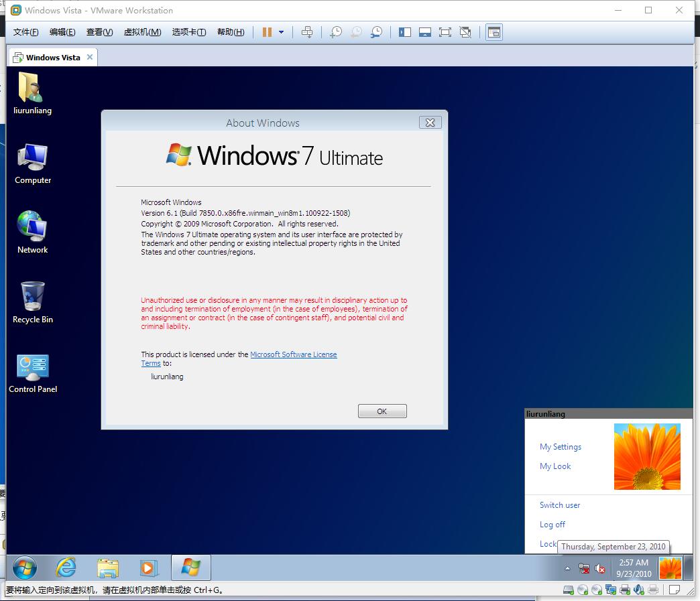The image size is (700, 601).
Task: Close the About Windows dialog with X
Action: click(430, 122)
